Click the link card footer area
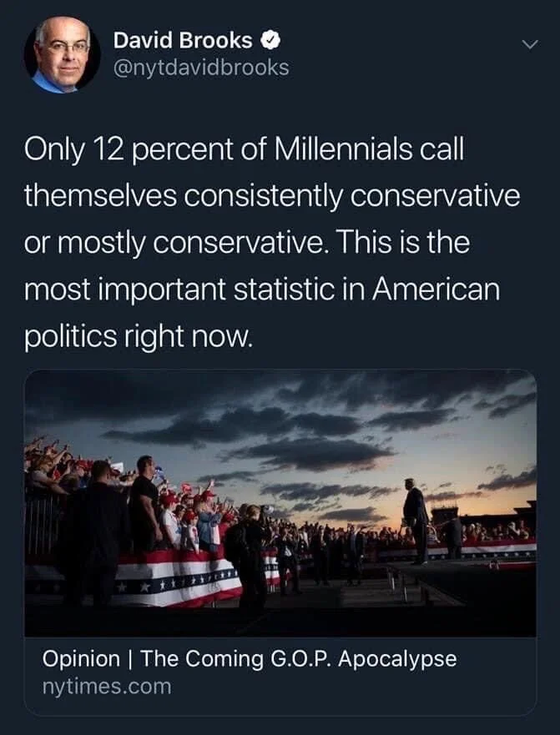 (280, 676)
